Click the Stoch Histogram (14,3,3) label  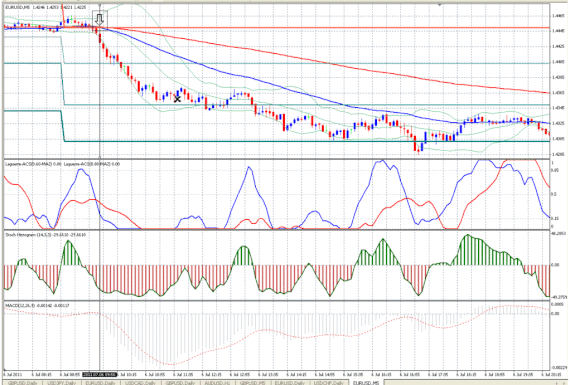click(x=45, y=235)
